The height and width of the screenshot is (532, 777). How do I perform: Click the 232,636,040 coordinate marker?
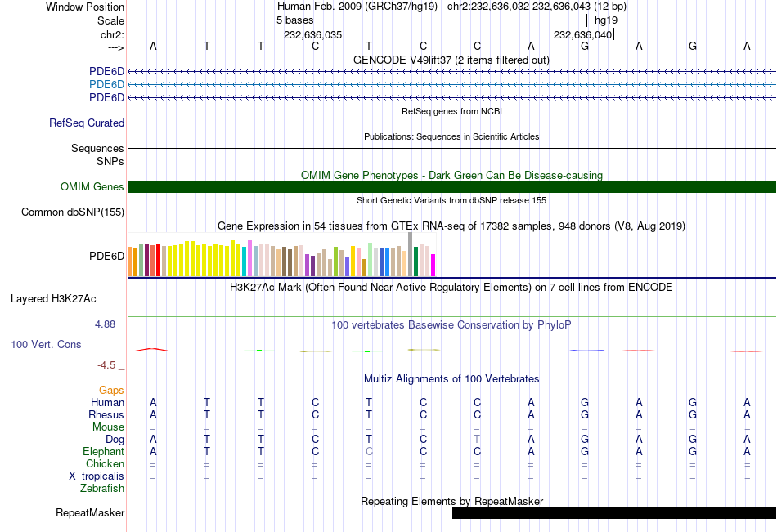point(583,34)
